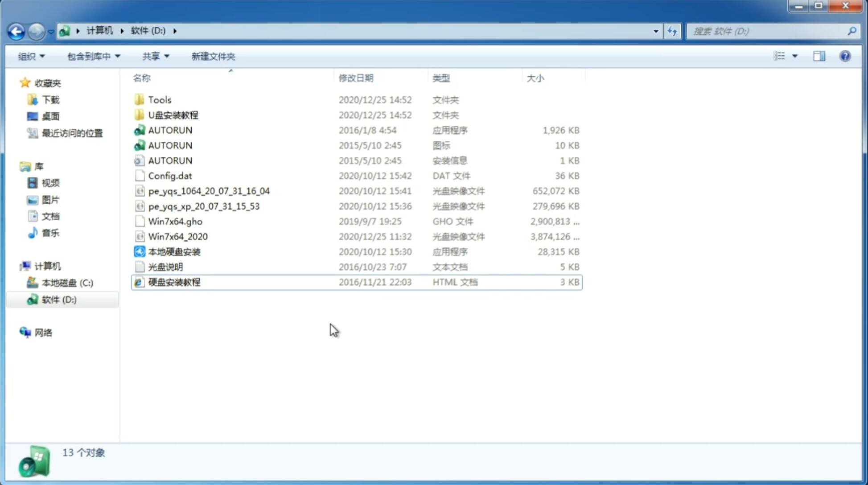Open 本地硬盘安装 application

coord(173,251)
